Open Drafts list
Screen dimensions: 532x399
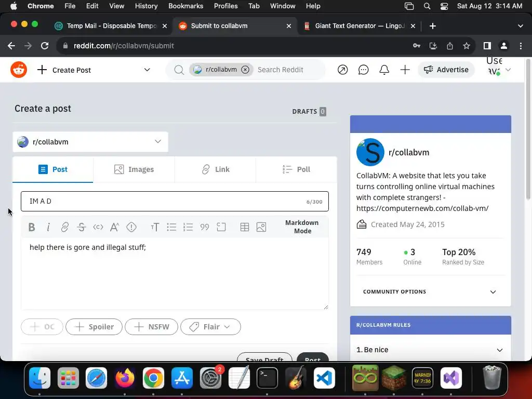[309, 111]
